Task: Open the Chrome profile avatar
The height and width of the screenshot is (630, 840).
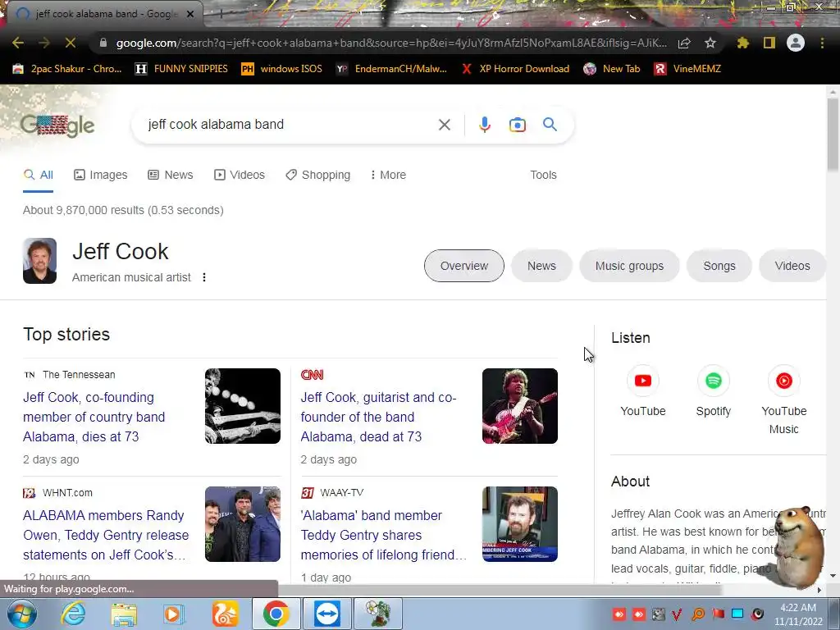Action: (x=796, y=43)
